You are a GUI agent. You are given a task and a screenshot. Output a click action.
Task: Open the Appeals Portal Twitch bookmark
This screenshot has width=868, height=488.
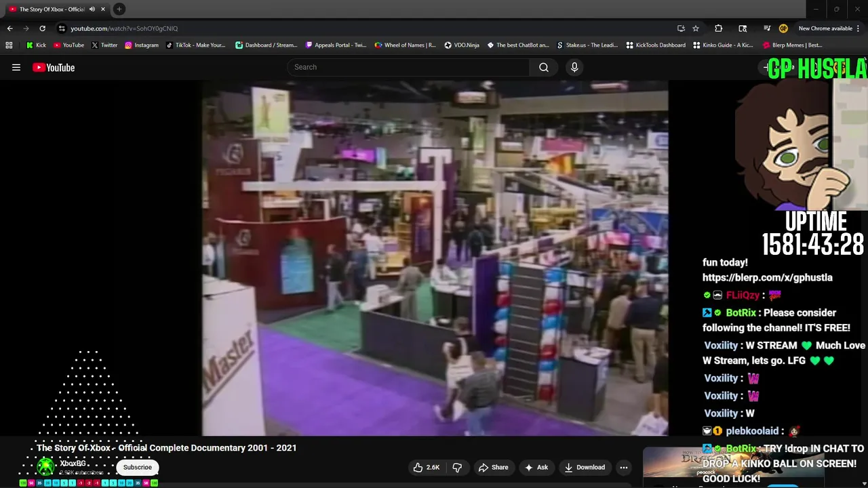336,45
